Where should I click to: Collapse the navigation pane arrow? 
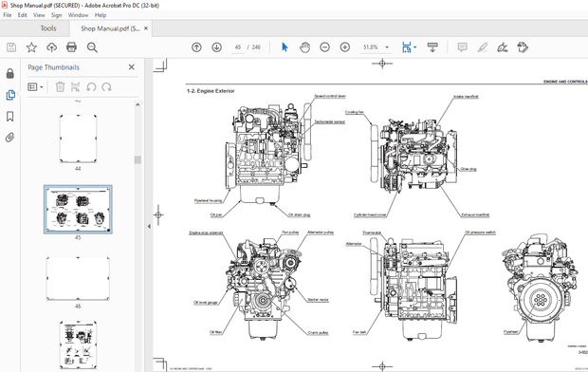tap(149, 227)
